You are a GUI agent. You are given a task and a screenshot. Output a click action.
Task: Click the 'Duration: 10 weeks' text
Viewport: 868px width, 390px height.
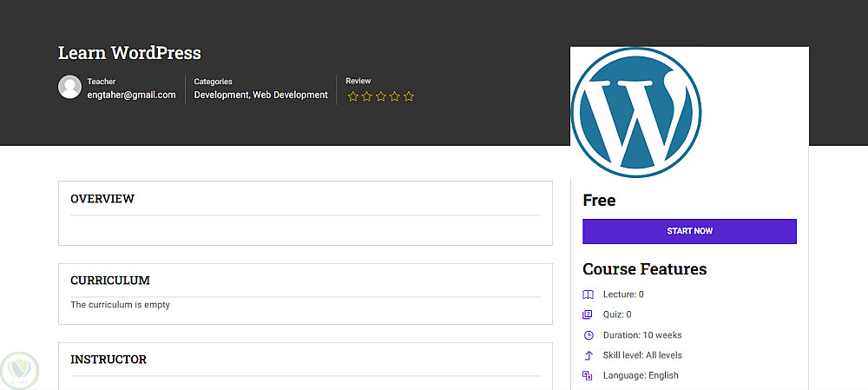[x=642, y=335]
